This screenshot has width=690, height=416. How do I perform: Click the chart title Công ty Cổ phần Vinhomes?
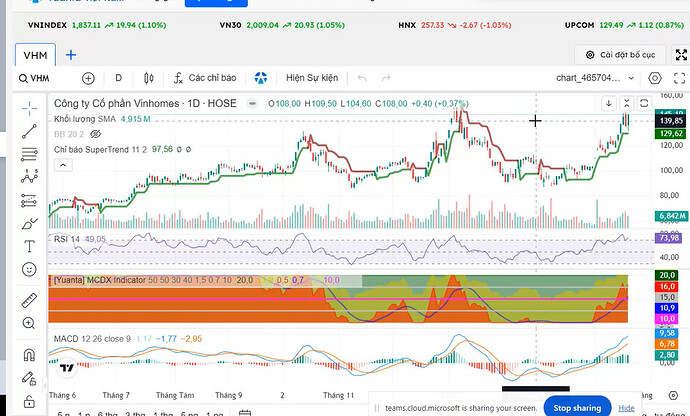click(117, 103)
